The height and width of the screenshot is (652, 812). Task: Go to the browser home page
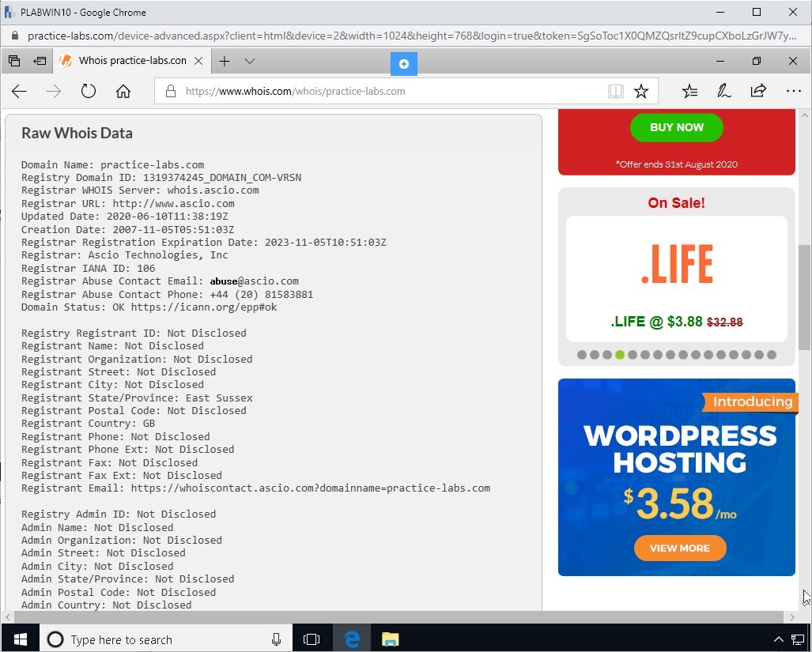(x=122, y=91)
